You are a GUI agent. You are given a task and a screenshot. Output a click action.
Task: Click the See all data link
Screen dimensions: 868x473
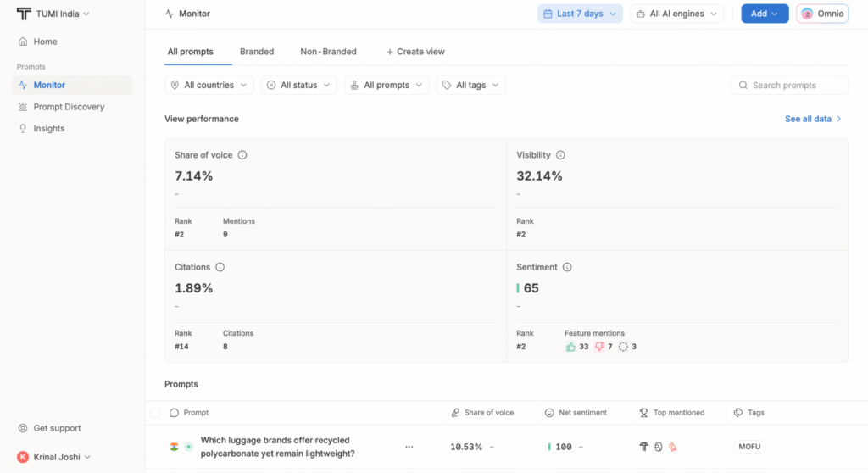click(x=813, y=119)
